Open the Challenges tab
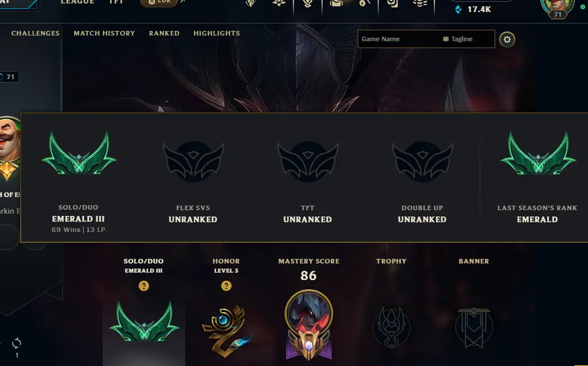Image resolution: width=588 pixels, height=366 pixels. [x=36, y=33]
